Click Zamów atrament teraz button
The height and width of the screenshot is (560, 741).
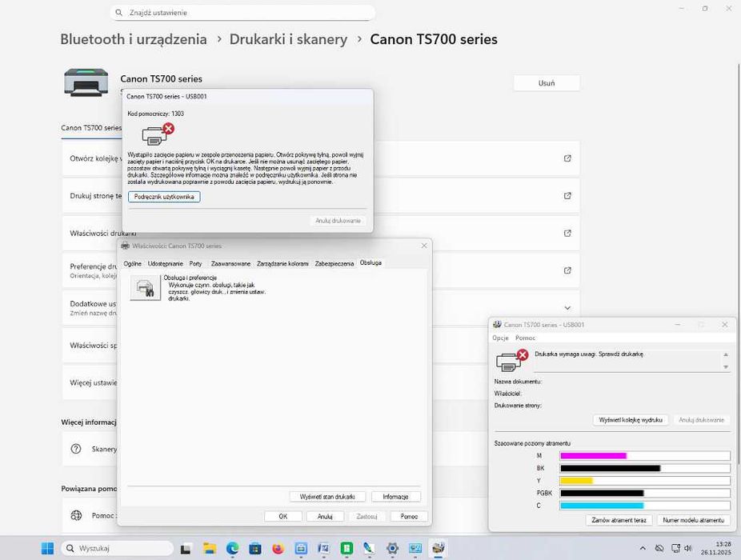point(619,520)
